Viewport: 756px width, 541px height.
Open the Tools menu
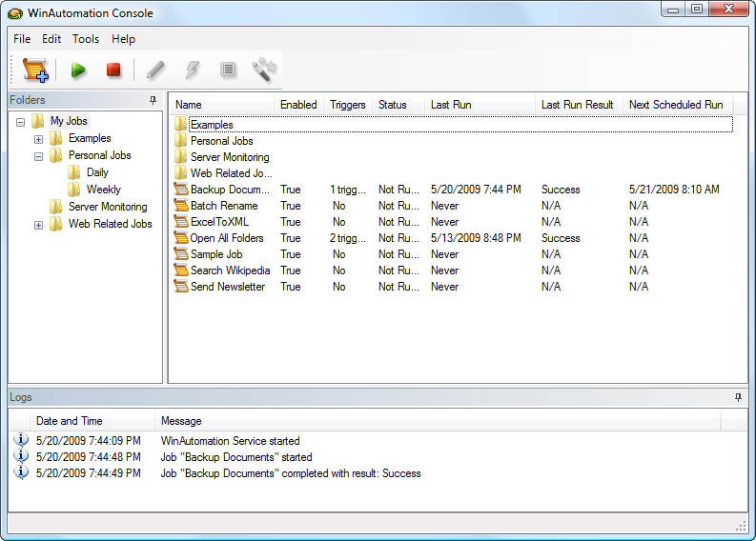coord(86,39)
